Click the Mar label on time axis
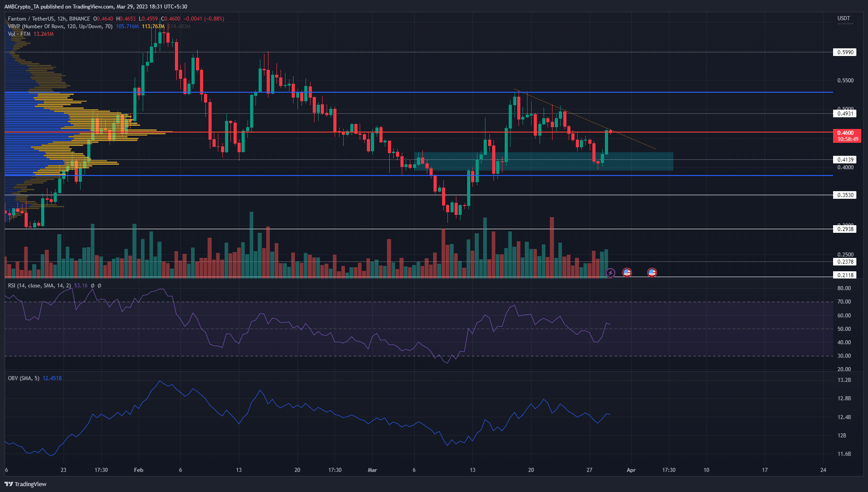 tap(372, 470)
